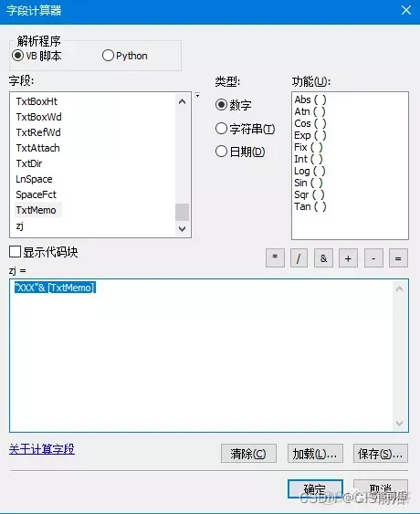This screenshot has height=514, width=420.
Task: Pick the Abs ( ) function
Action: [x=310, y=100]
